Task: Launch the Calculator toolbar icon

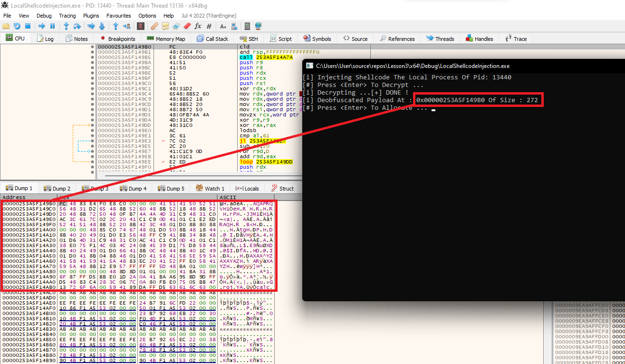Action: tap(247, 26)
